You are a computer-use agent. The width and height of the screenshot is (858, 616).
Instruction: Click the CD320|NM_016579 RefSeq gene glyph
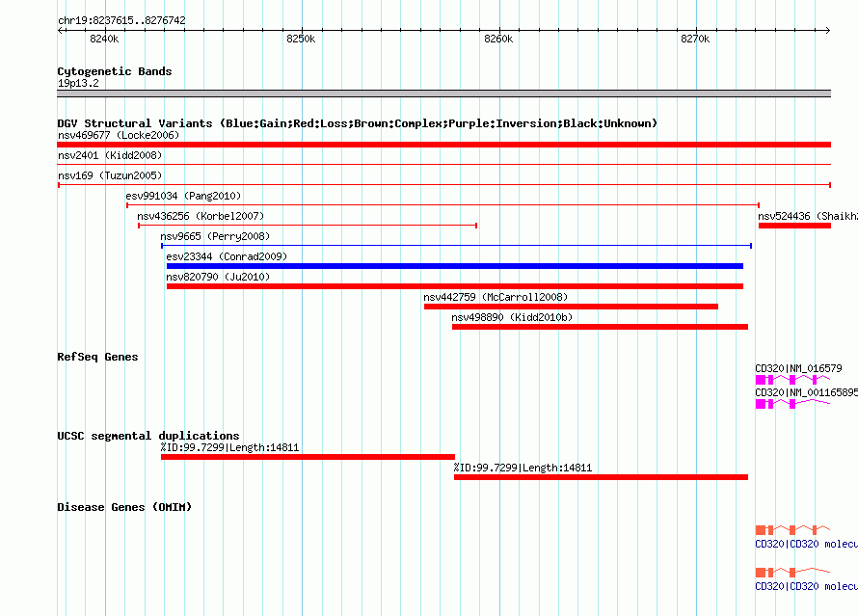pos(792,380)
